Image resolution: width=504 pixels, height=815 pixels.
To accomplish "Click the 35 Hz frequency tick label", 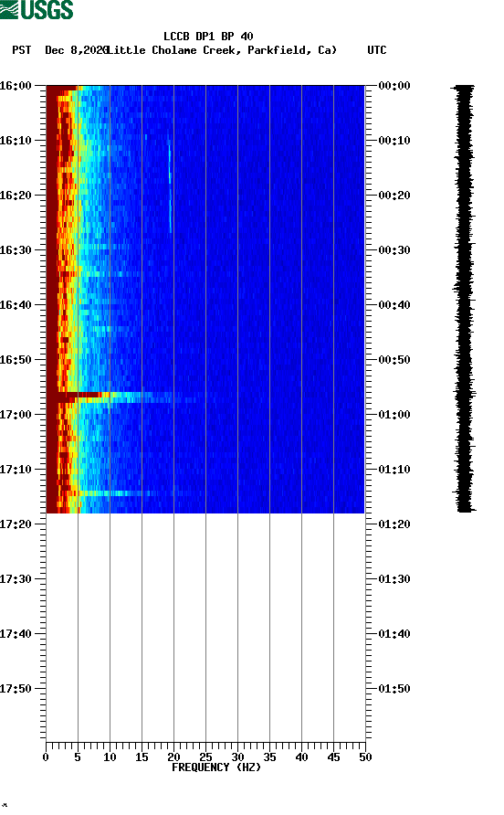I will coord(269,757).
